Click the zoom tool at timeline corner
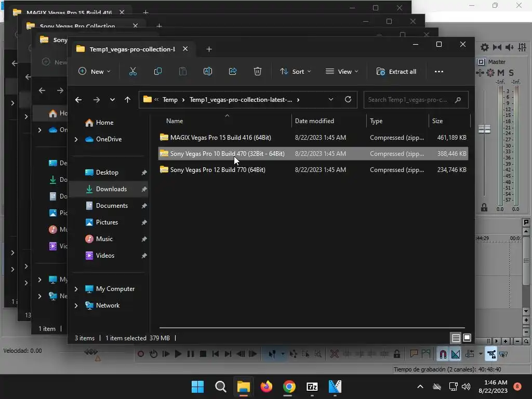The image size is (532, 399). (x=526, y=341)
